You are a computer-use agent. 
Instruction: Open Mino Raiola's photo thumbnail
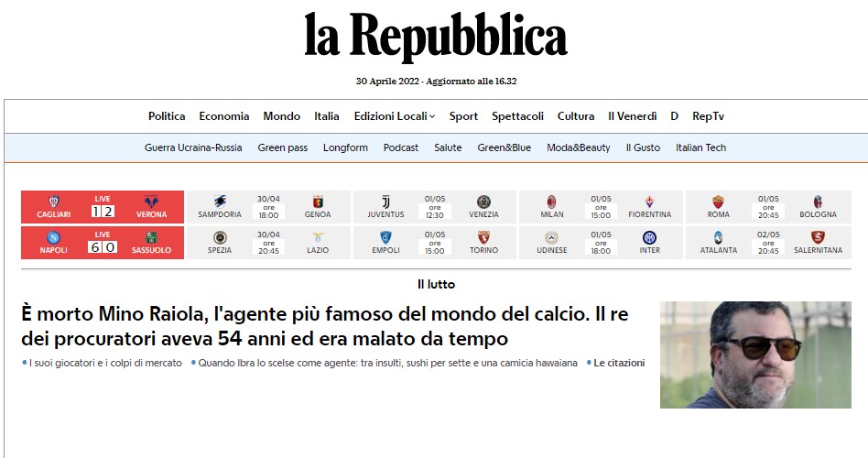point(754,354)
